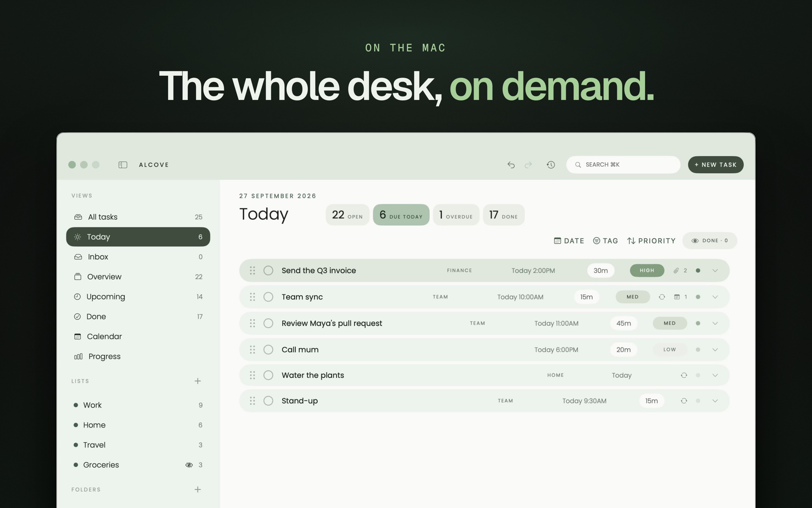
Task: Grab drag handle of Send the Q3 invoice
Action: point(252,271)
